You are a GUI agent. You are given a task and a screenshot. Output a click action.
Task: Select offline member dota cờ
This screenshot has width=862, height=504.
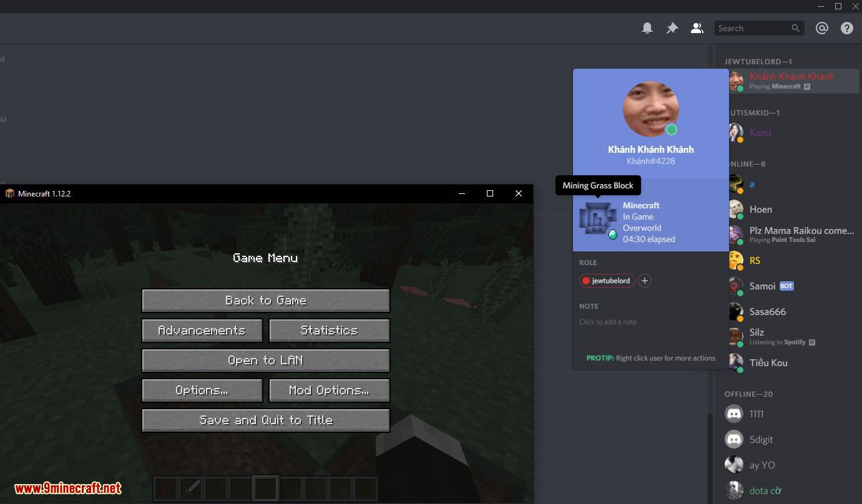790,491
